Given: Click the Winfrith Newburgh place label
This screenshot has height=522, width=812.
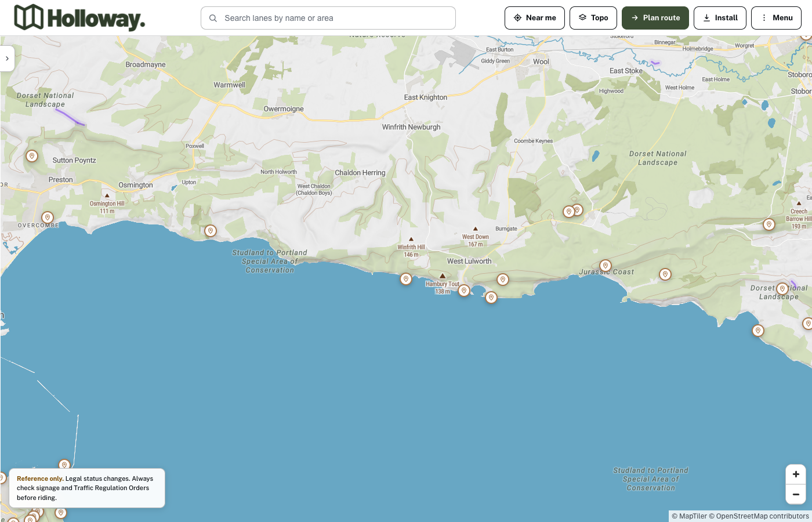Looking at the screenshot, I should (411, 127).
